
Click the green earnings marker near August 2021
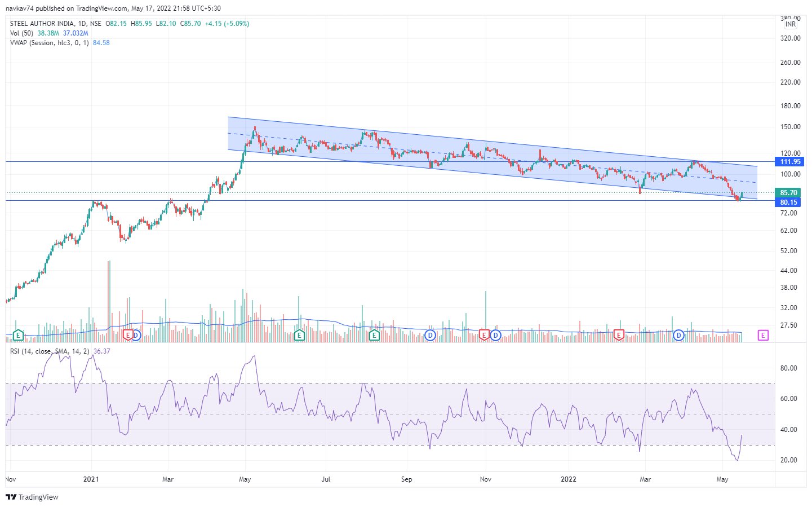pyautogui.click(x=374, y=335)
